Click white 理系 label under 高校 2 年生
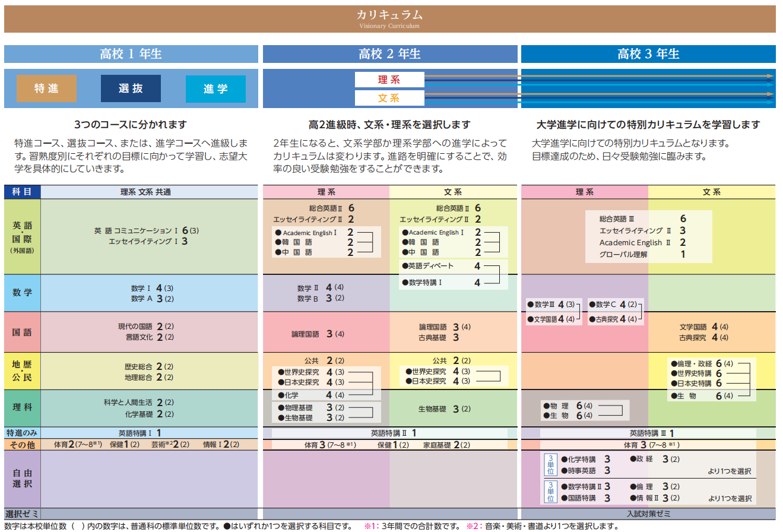783x532 pixels. click(389, 80)
